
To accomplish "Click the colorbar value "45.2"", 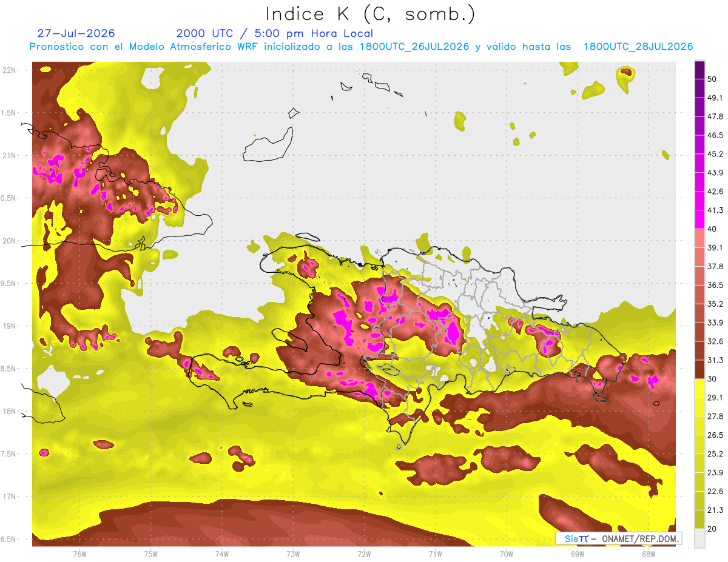I will [x=715, y=154].
